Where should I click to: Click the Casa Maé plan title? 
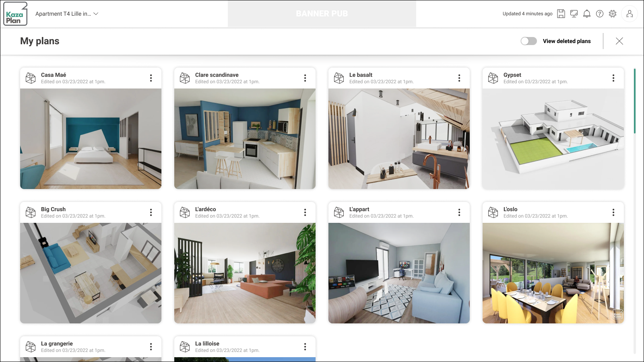(54, 75)
